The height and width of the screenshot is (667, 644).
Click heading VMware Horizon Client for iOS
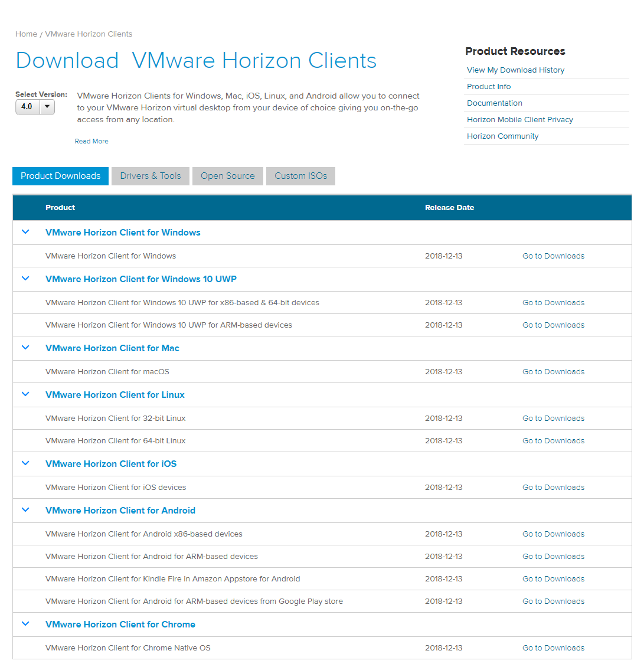(111, 464)
